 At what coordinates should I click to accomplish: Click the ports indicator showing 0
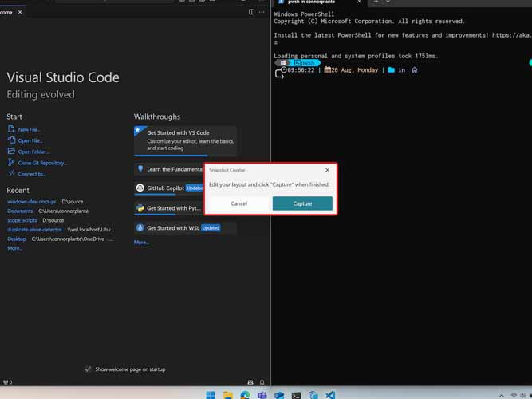(7, 382)
